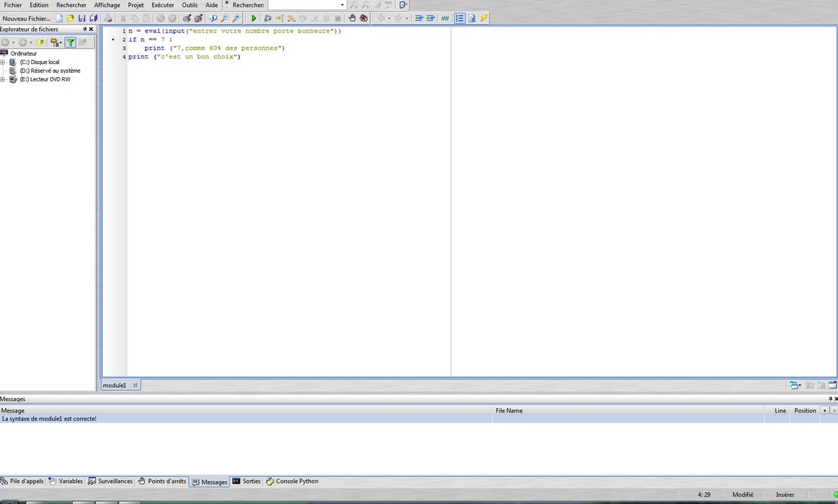Close the module1 editor tab

[x=135, y=385]
